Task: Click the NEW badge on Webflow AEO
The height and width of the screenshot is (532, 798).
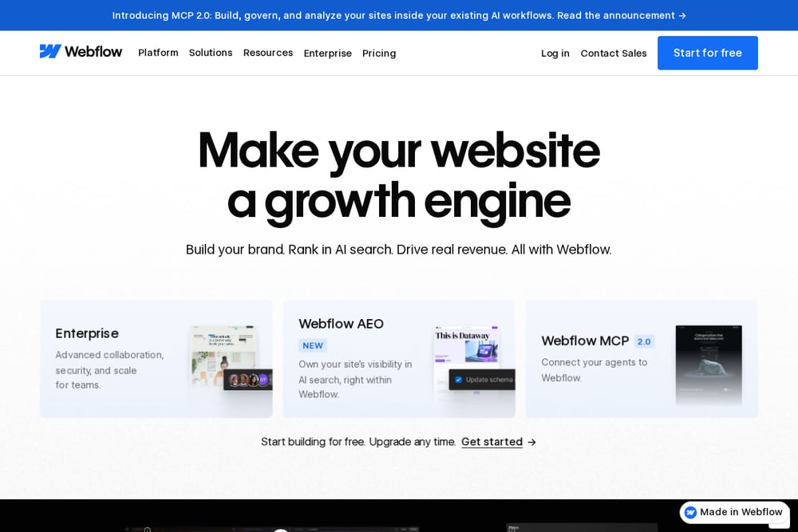Action: click(x=313, y=345)
